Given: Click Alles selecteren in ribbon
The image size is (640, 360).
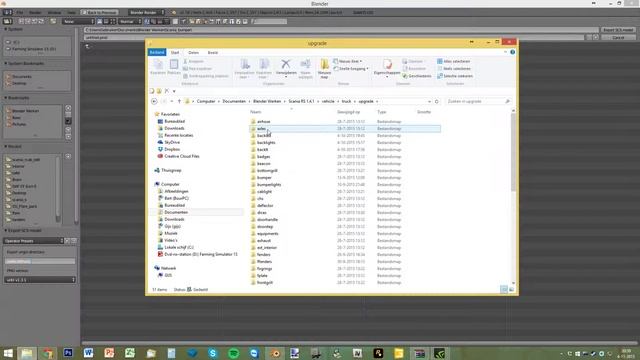Looking at the screenshot, I should pyautogui.click(x=453, y=61).
